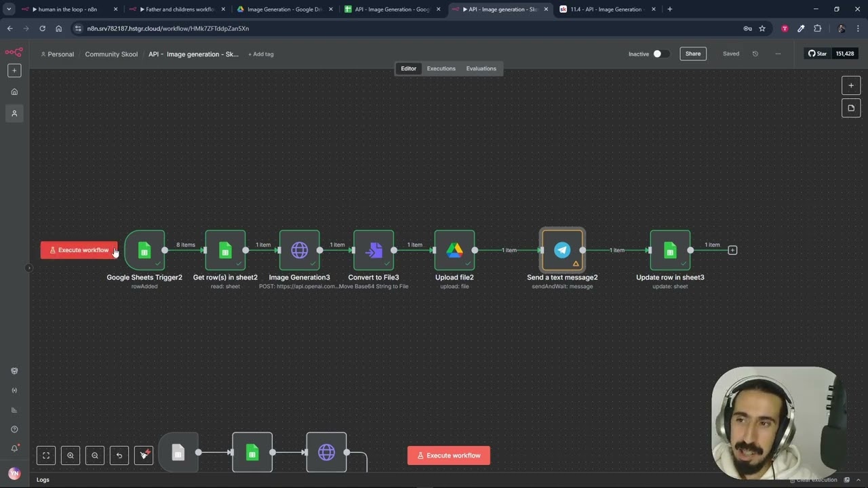The width and height of the screenshot is (868, 488).
Task: Open the workflow history clock icon
Action: pos(755,54)
